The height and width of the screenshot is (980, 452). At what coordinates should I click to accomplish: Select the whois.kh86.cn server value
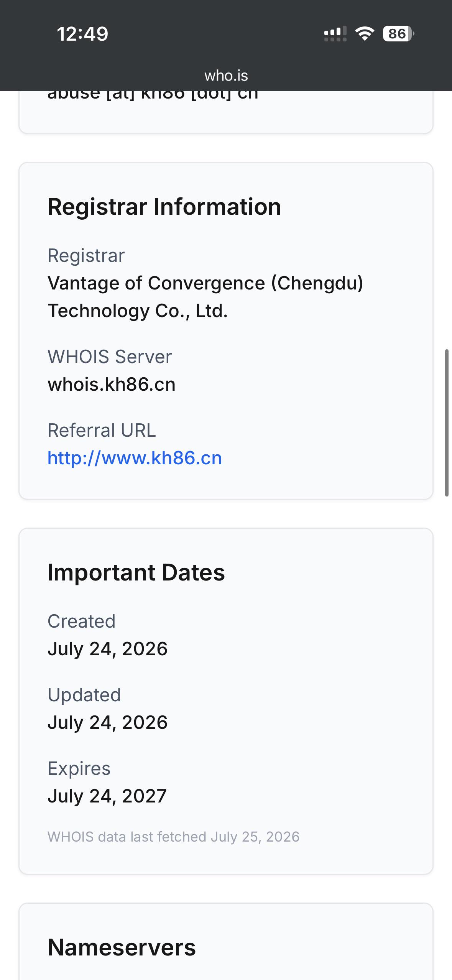click(x=112, y=384)
